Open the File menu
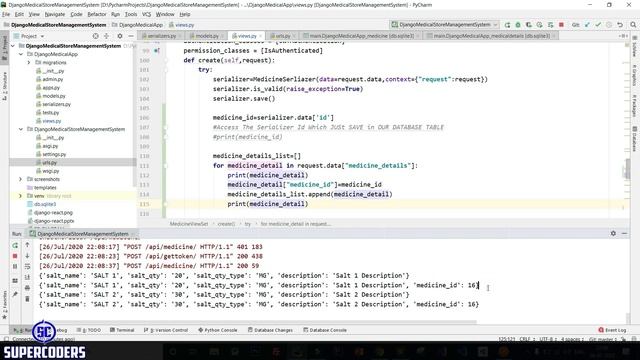640x360 pixels. 6,14
